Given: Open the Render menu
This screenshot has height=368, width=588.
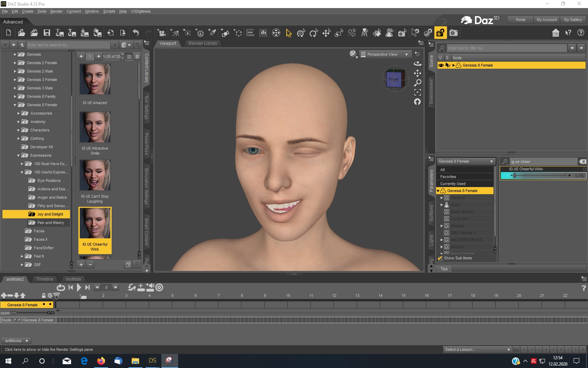Looking at the screenshot, I should click(56, 11).
